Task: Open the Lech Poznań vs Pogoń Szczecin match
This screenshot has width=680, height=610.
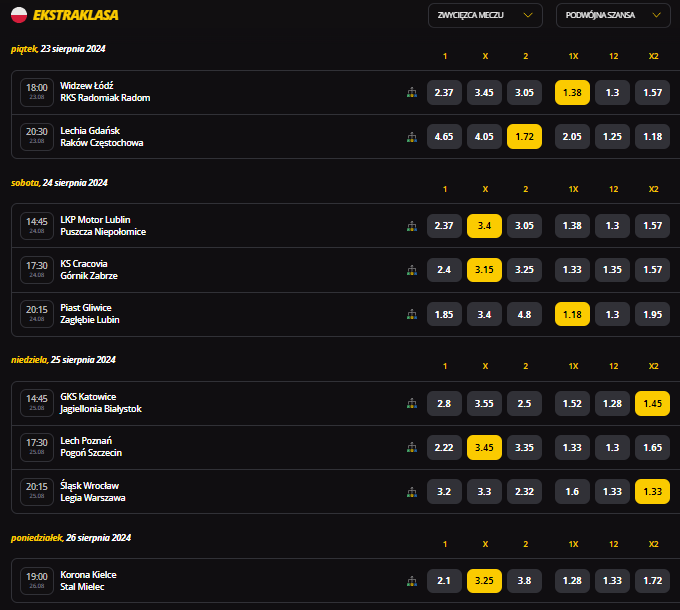Action: point(90,447)
